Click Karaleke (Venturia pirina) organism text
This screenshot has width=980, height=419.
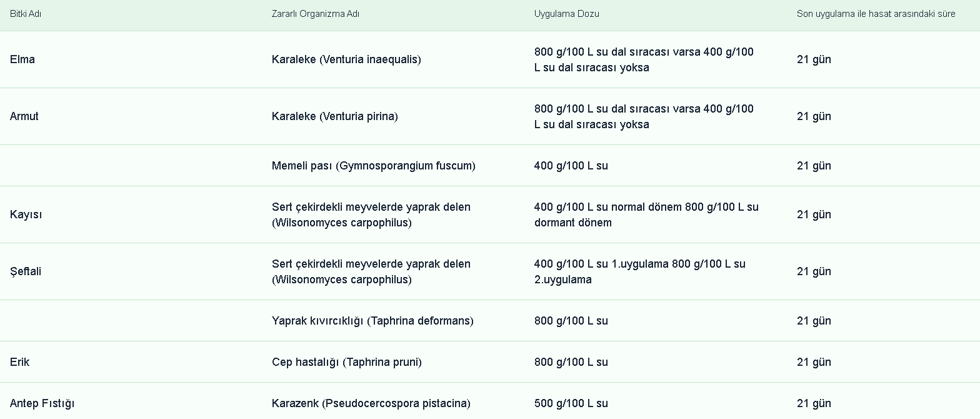click(x=334, y=116)
